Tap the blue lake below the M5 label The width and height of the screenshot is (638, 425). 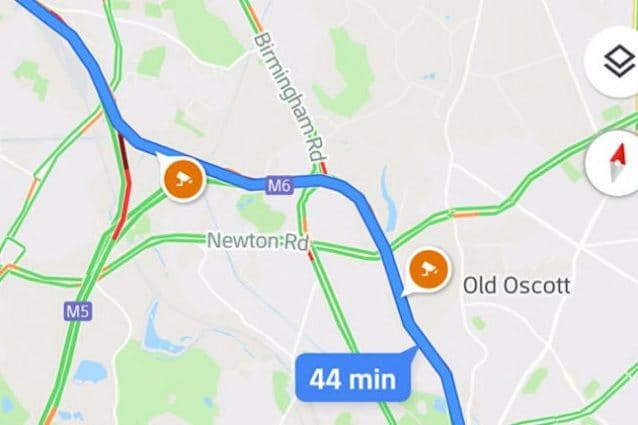90,372
